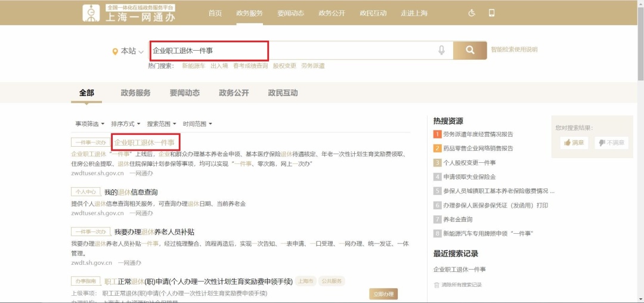This screenshot has height=303, width=644.
Task: Expand the 本站 search scope dropdown
Action: coord(128,51)
